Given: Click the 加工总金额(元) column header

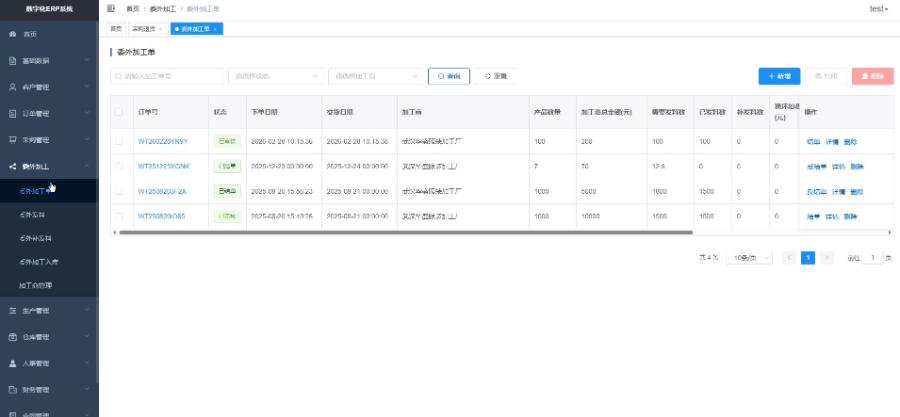Looking at the screenshot, I should coord(606,112).
